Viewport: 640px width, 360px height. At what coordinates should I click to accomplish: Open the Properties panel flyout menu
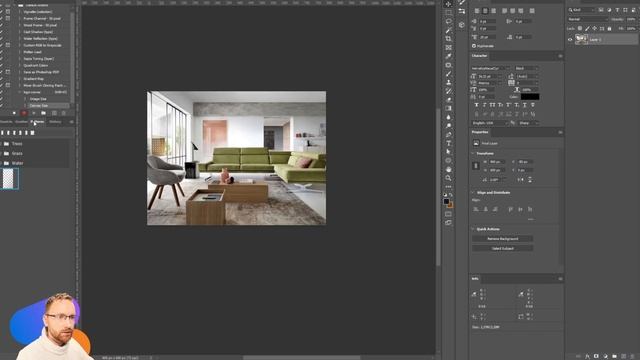pos(560,132)
